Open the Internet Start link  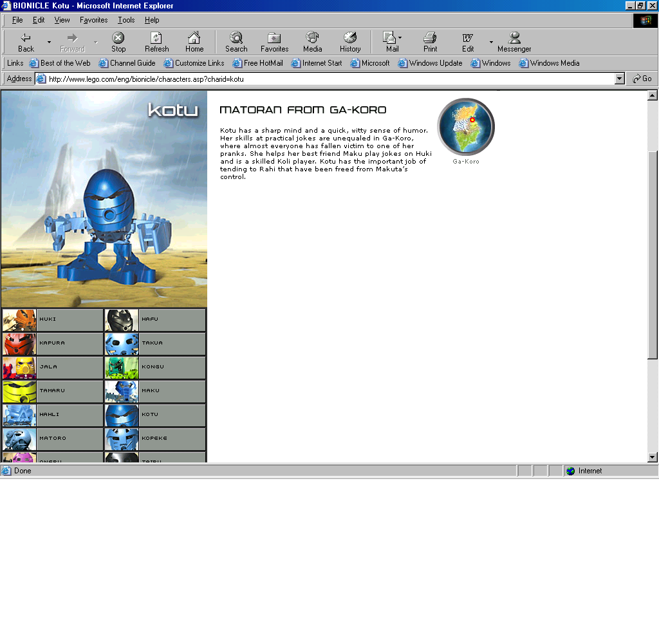click(x=317, y=63)
